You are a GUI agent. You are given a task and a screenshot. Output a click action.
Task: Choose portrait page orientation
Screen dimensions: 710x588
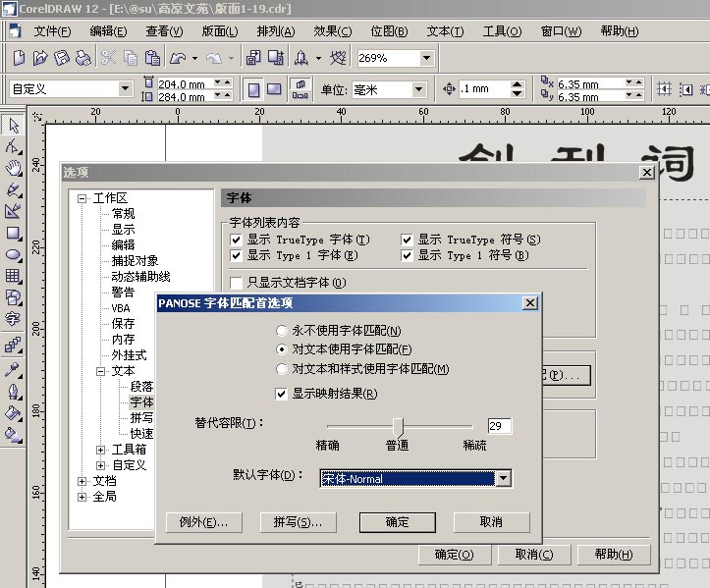(x=253, y=89)
